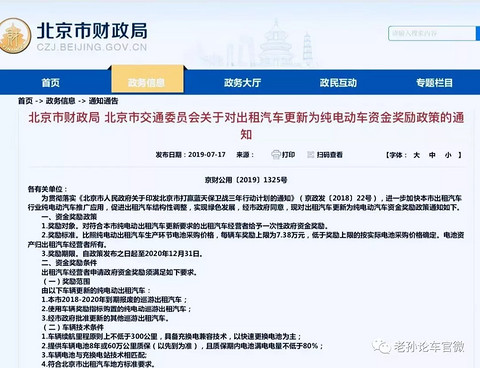Click the printer icon beside 打印
Viewport: 480px width, 368px height.
(x=276, y=155)
